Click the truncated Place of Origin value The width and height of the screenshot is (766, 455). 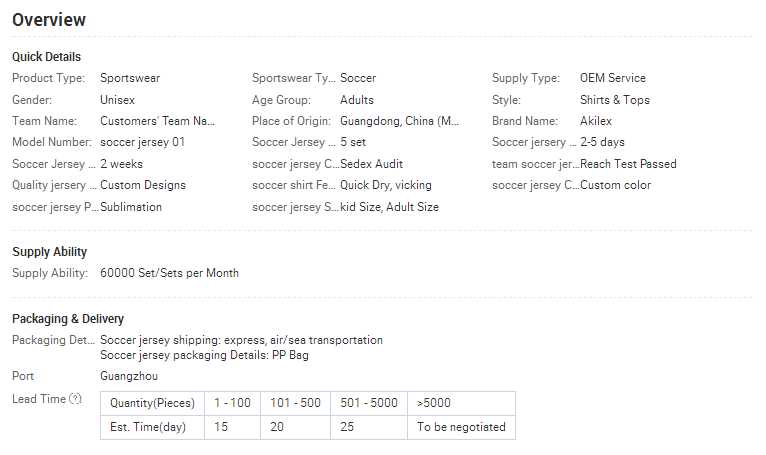point(400,121)
